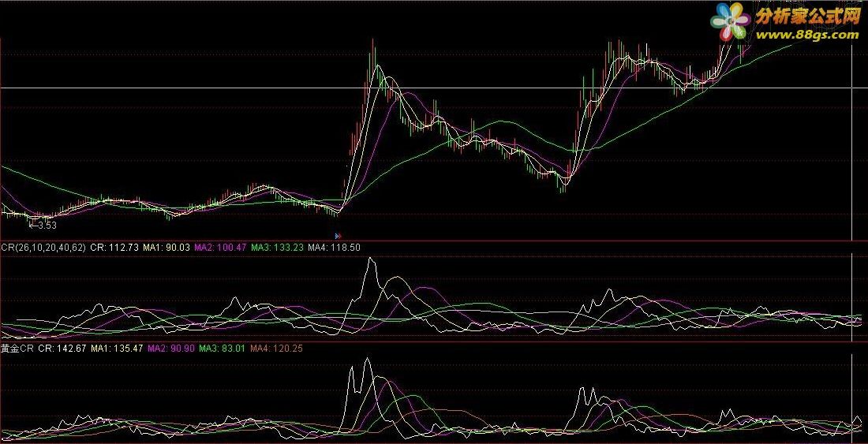Select the CR: 142.67 value label
Image resolution: width=868 pixels, height=444 pixels.
point(62,349)
